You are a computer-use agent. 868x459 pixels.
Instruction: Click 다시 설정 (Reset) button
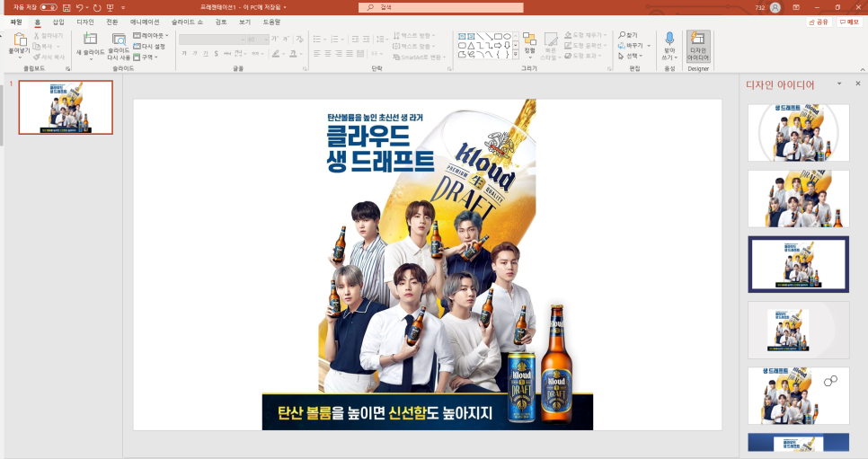coord(149,47)
